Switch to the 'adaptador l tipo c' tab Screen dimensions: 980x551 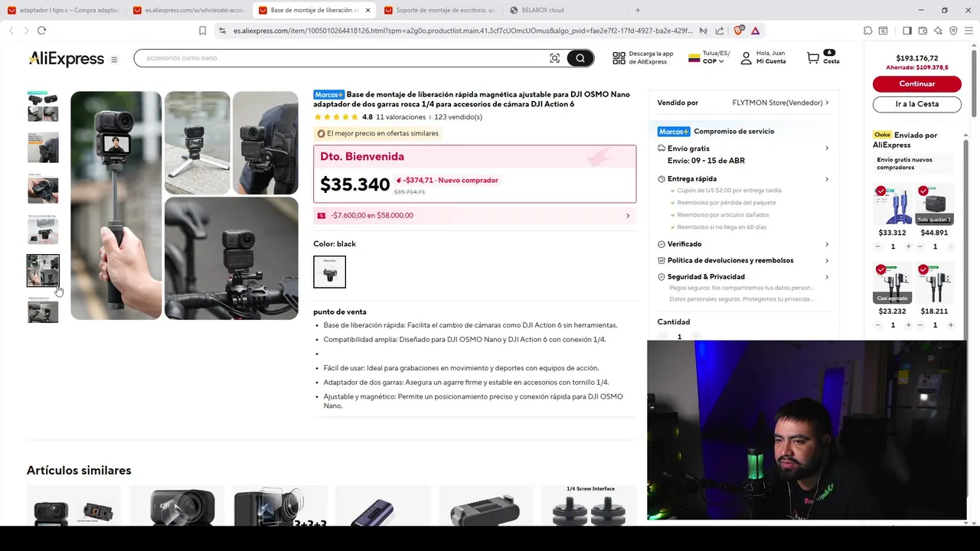point(64,10)
